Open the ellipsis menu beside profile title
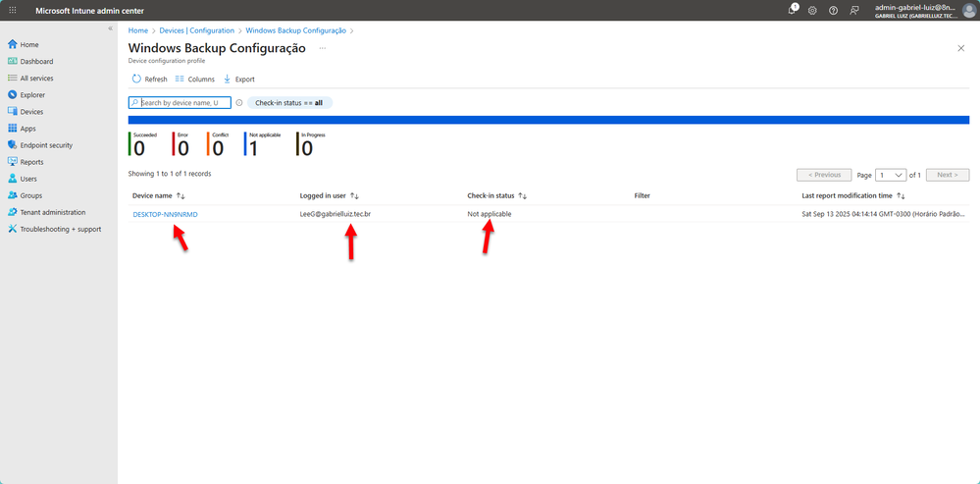Viewport: 980px width, 484px height. click(x=323, y=48)
